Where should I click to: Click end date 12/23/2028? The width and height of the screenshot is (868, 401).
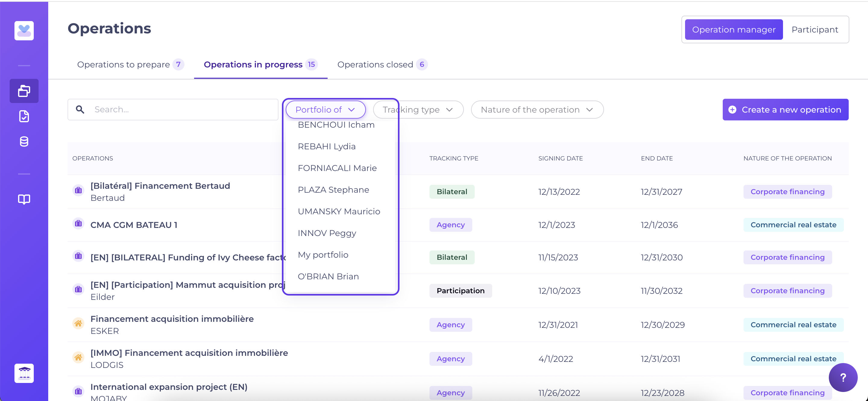[662, 393]
